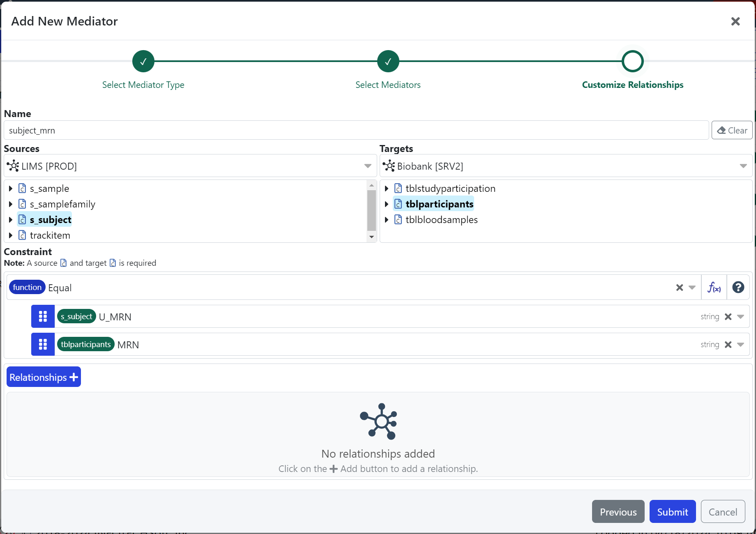Submit the new mediator
The height and width of the screenshot is (534, 756).
coord(672,512)
